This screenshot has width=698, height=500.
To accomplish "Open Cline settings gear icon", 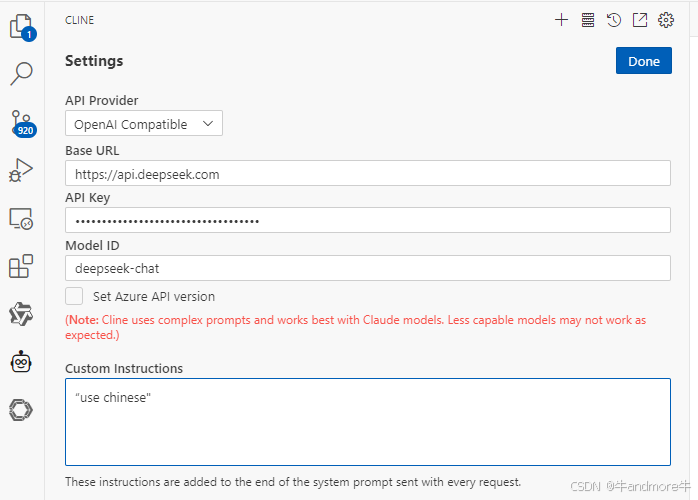I will pos(666,20).
